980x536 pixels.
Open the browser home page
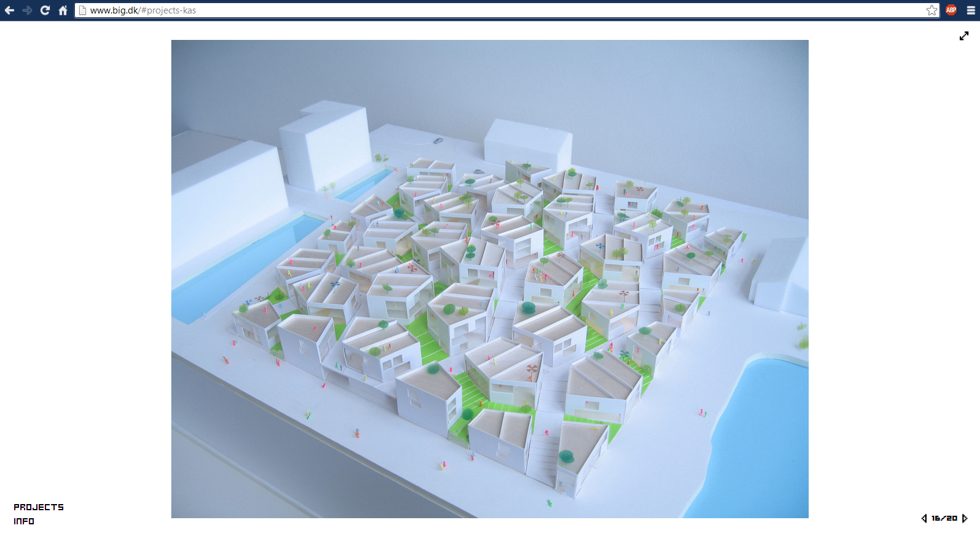pos(63,10)
